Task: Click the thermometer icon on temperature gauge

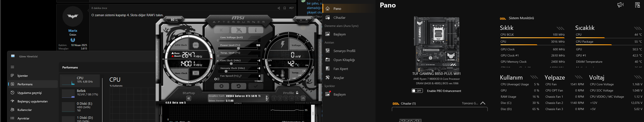Action: pyautogui.click(x=283, y=73)
